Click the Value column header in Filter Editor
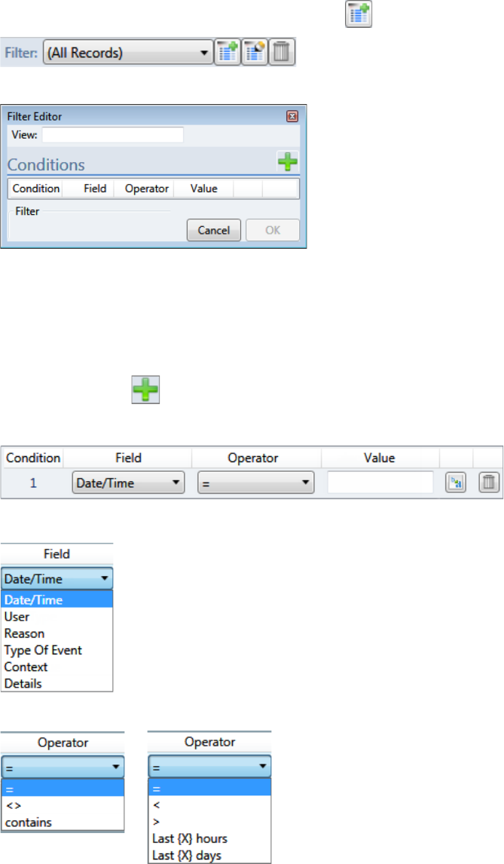 point(204,188)
